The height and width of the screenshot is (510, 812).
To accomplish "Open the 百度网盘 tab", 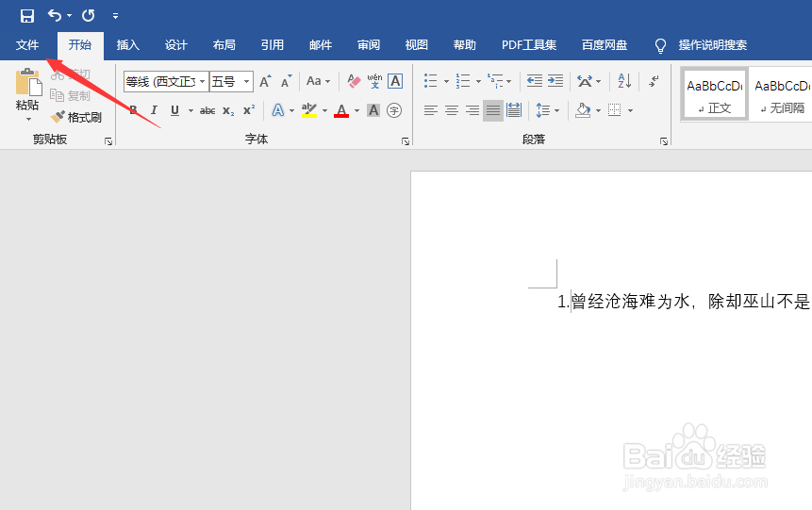I will [x=605, y=45].
